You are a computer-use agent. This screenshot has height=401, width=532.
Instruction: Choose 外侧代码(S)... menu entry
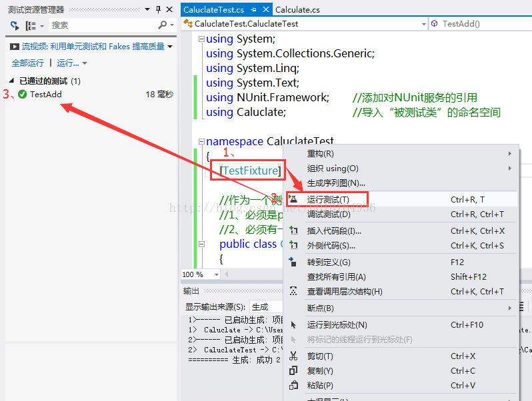pos(401,246)
